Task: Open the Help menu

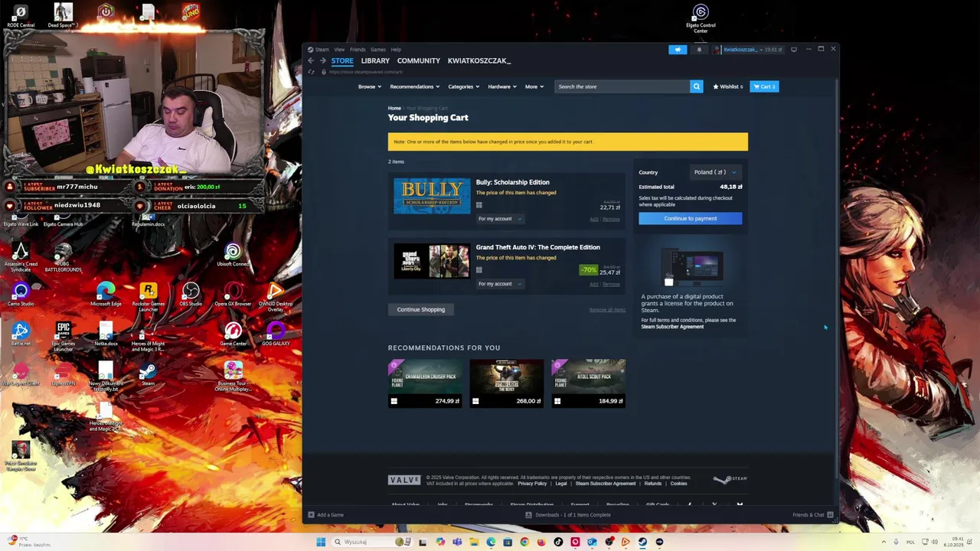Action: point(396,50)
